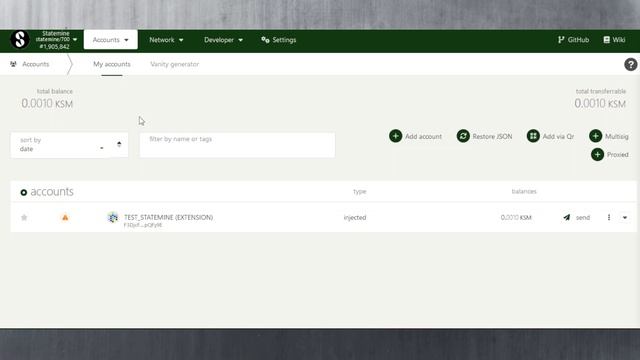640x360 pixels.
Task: Click the TEST_STATEMINE account identicon
Action: coord(113,217)
